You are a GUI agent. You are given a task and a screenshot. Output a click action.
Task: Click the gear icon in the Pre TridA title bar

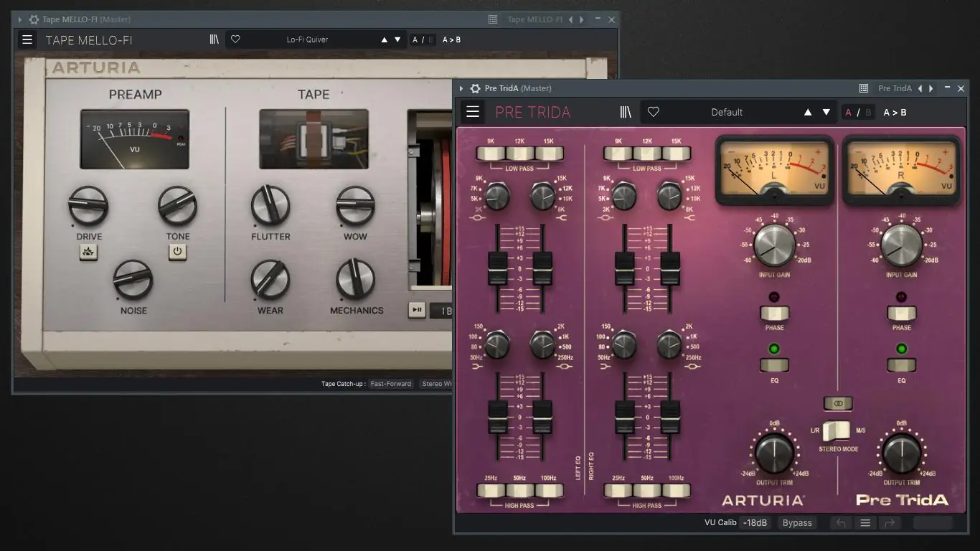tap(475, 88)
